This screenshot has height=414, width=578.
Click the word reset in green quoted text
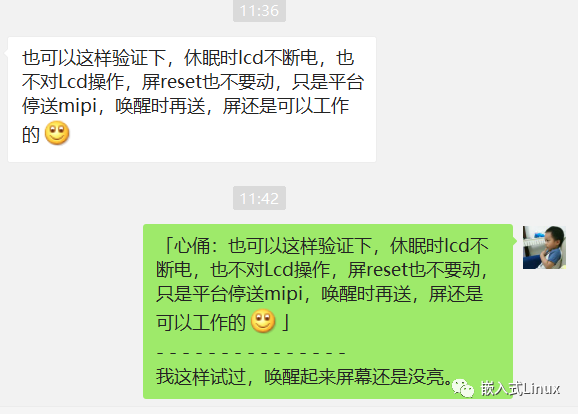coord(387,270)
